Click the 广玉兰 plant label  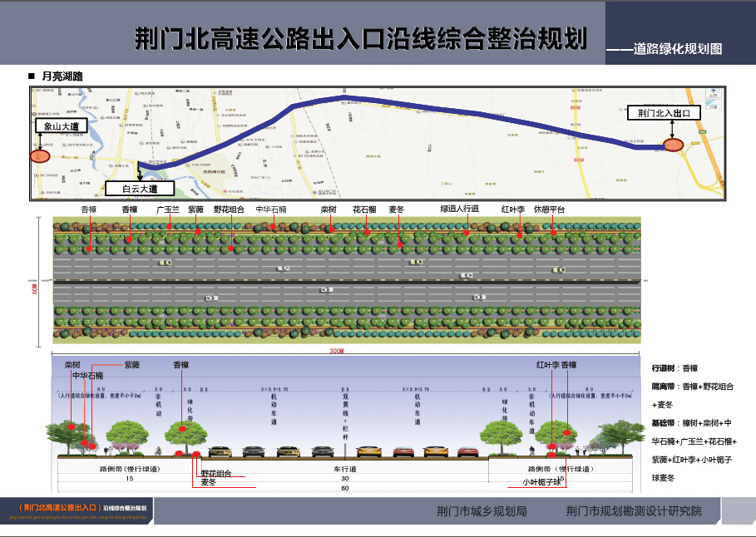[x=168, y=210]
